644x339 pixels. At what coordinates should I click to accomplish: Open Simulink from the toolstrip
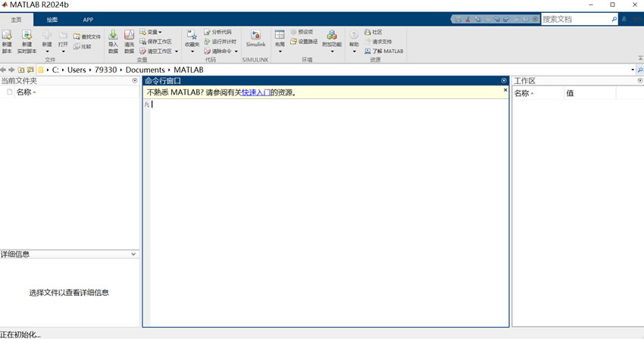255,36
